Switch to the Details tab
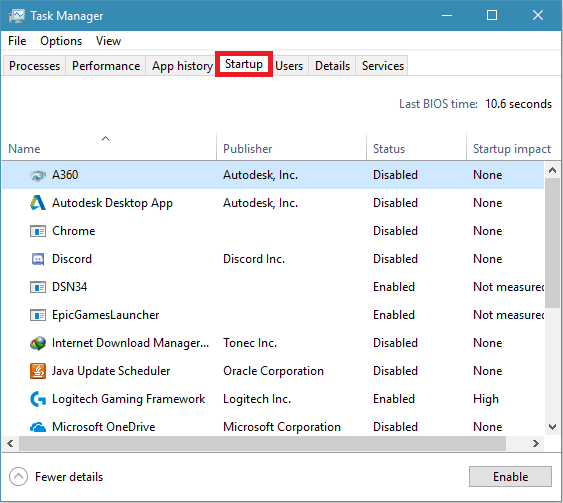Screen dimensions: 563x503 pos(332,66)
